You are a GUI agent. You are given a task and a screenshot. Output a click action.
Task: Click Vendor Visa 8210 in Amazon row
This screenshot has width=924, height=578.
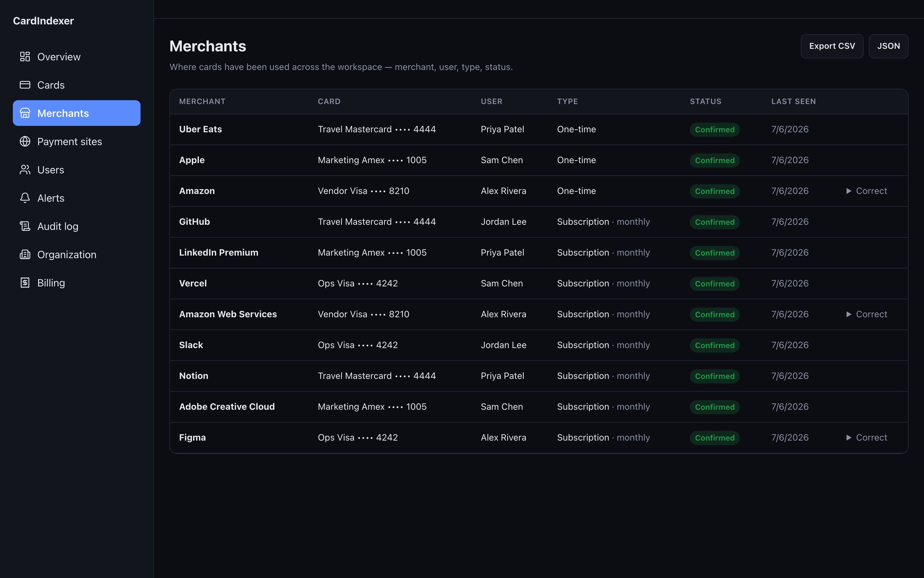364,191
